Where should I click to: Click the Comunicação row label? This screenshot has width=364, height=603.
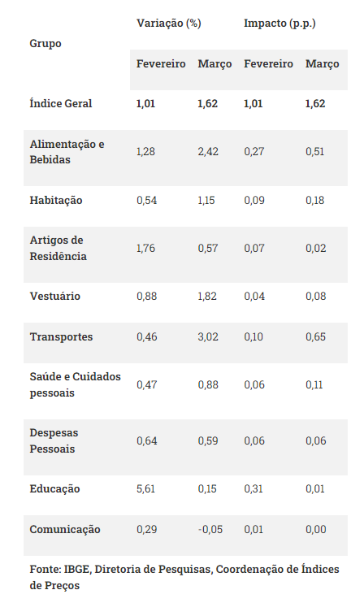(x=65, y=530)
